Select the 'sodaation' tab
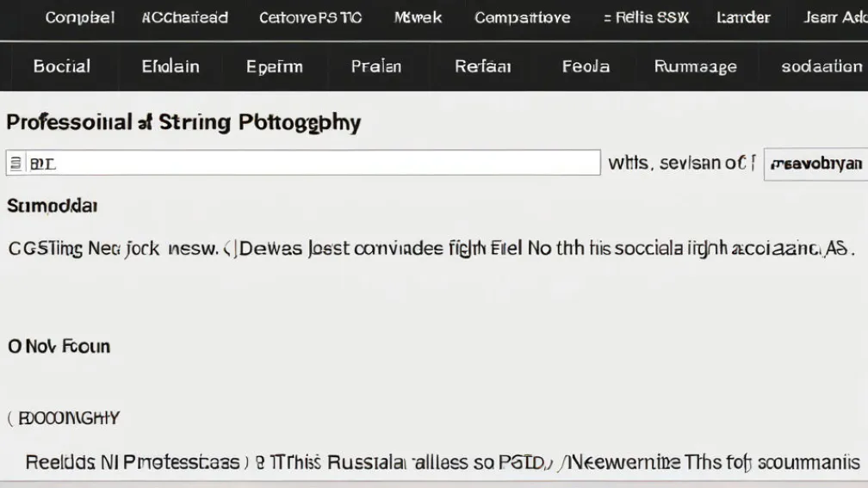The width and height of the screenshot is (868, 488). click(821, 66)
